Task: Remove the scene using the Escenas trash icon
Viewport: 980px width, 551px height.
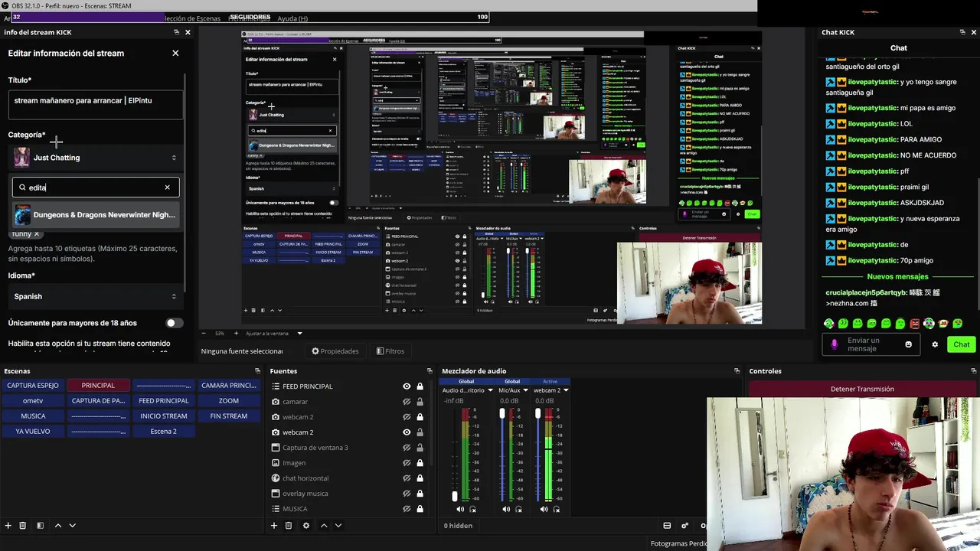Action: [x=23, y=526]
